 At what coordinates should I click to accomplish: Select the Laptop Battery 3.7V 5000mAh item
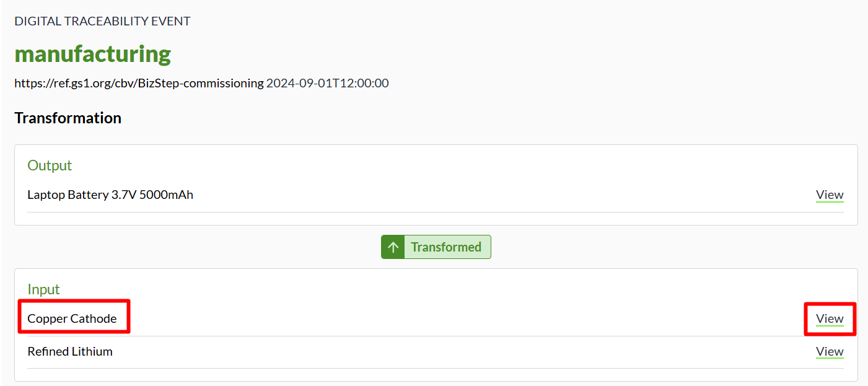pos(110,195)
